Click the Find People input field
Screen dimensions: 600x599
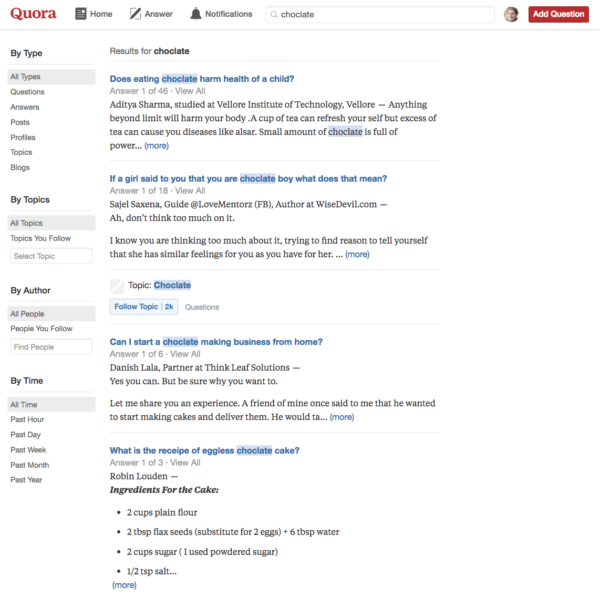point(51,346)
